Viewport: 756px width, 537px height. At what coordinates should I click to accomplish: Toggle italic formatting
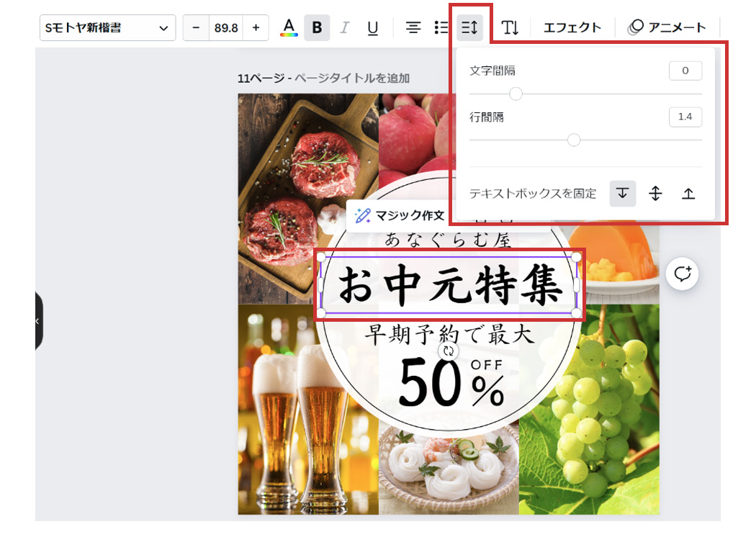click(344, 28)
